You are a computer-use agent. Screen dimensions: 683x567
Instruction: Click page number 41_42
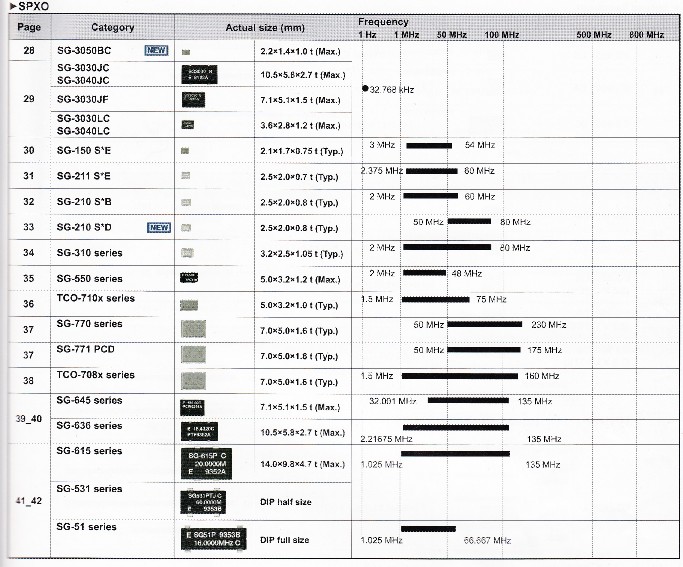point(29,501)
